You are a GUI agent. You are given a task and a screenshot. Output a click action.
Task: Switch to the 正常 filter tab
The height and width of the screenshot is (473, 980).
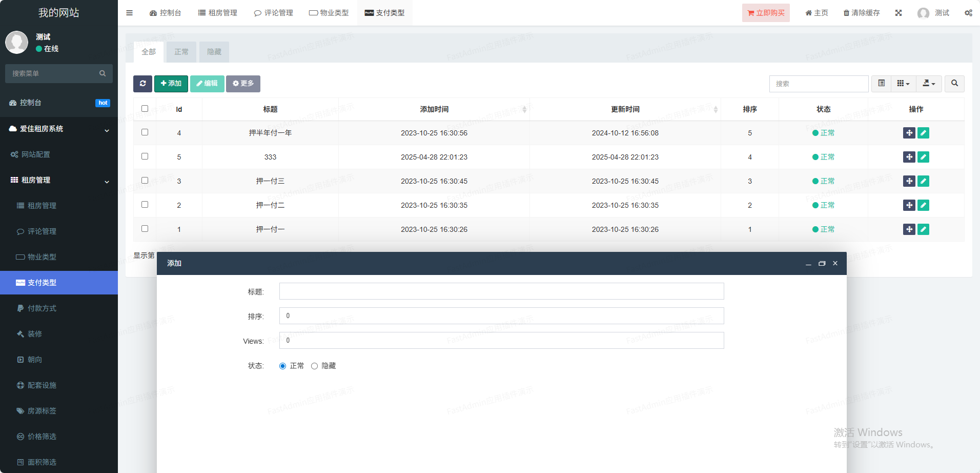[181, 52]
